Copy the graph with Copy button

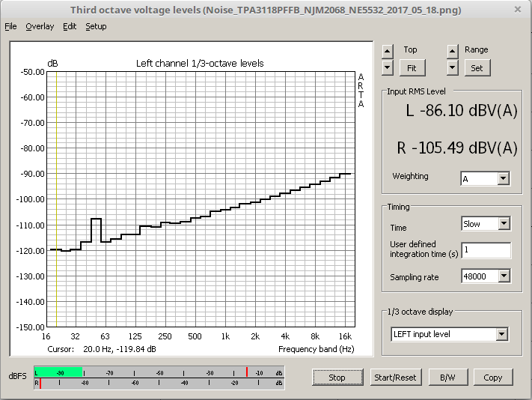[492, 378]
